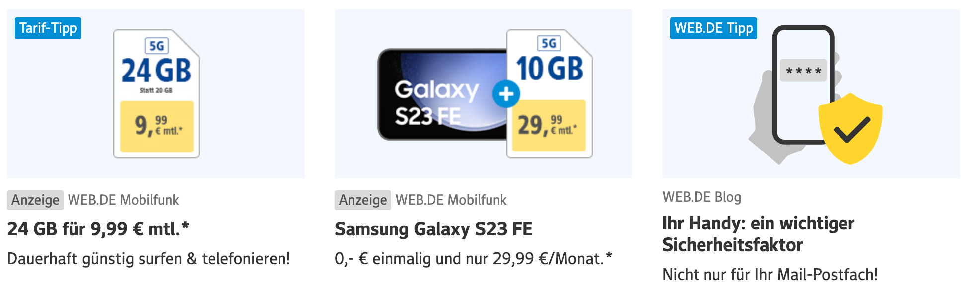Click the yellow 29,99 € price tag
This screenshot has width=980, height=303.
pos(549,125)
